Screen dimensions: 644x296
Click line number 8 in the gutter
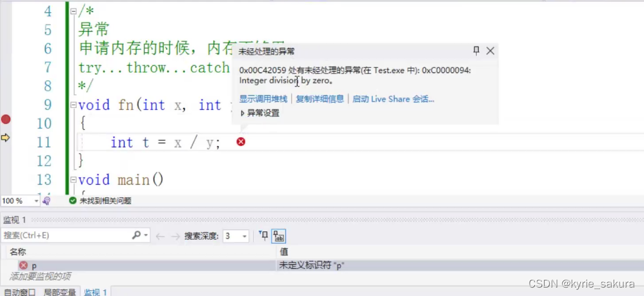48,87
